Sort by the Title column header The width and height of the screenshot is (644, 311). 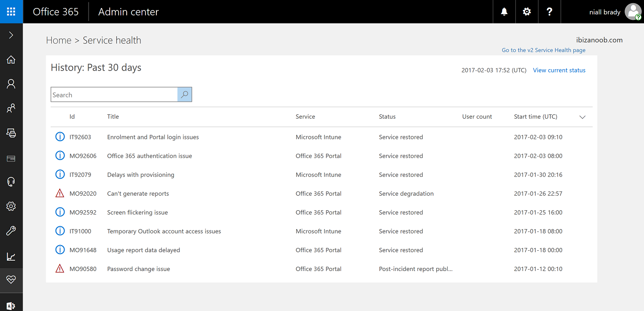point(113,117)
